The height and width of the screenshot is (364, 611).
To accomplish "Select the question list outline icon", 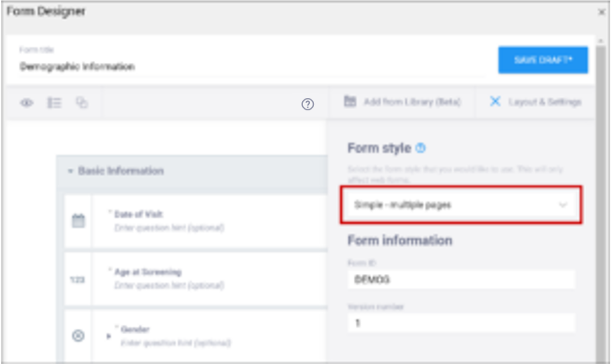I will click(54, 102).
